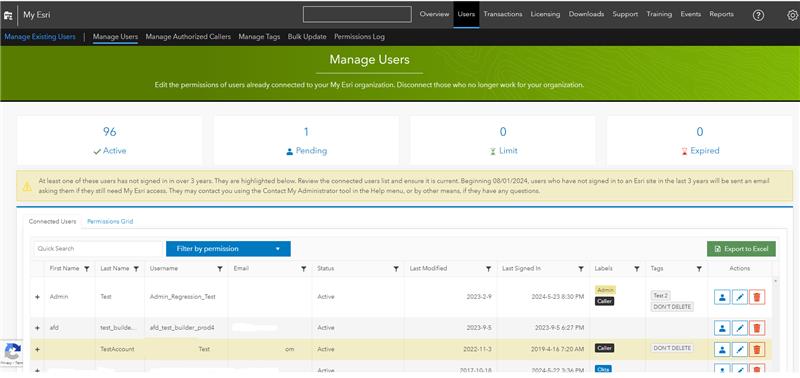
Task: Filter the First Name column
Action: (87, 269)
